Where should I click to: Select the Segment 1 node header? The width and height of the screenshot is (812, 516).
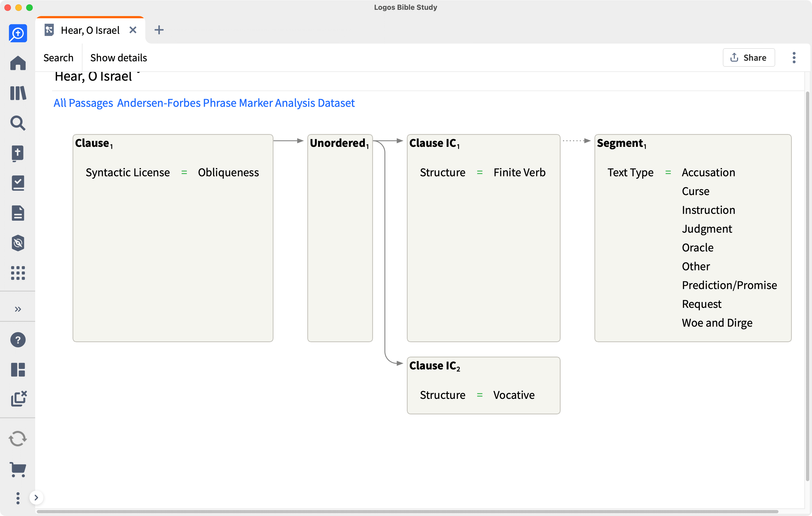click(622, 143)
